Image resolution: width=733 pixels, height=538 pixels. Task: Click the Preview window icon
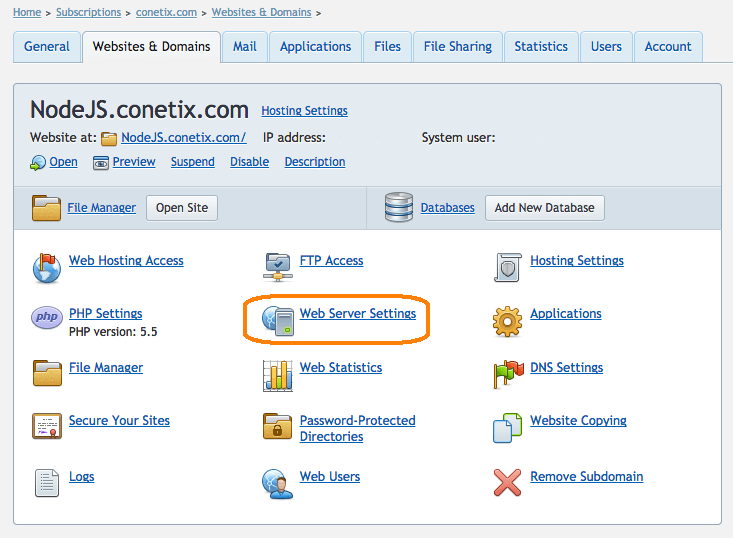tap(101, 163)
